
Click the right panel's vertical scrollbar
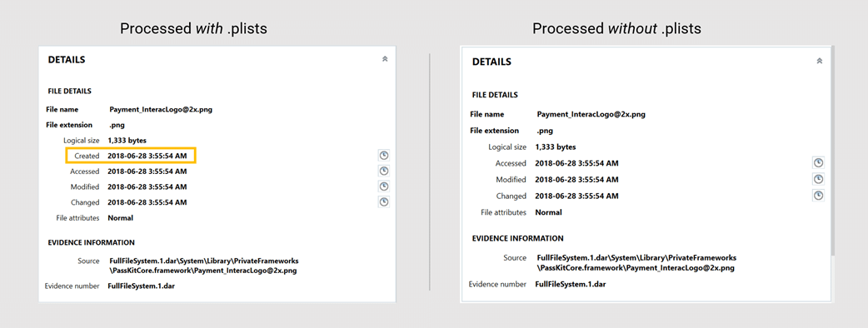(832, 151)
